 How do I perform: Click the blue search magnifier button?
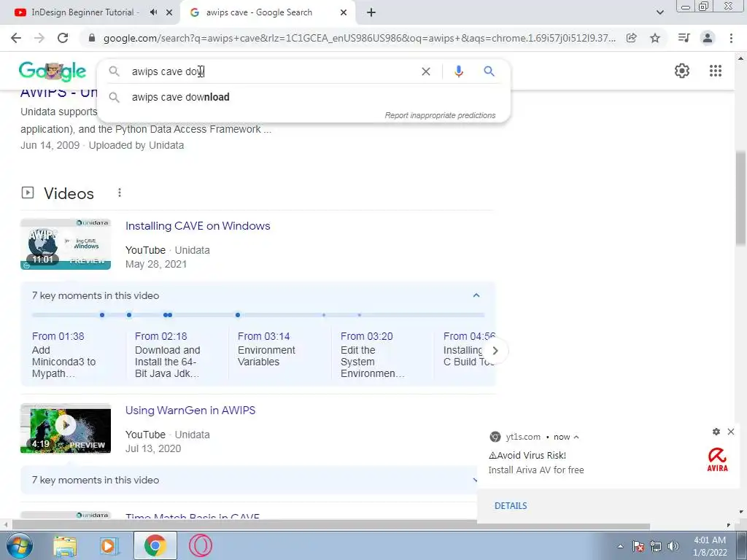(489, 71)
